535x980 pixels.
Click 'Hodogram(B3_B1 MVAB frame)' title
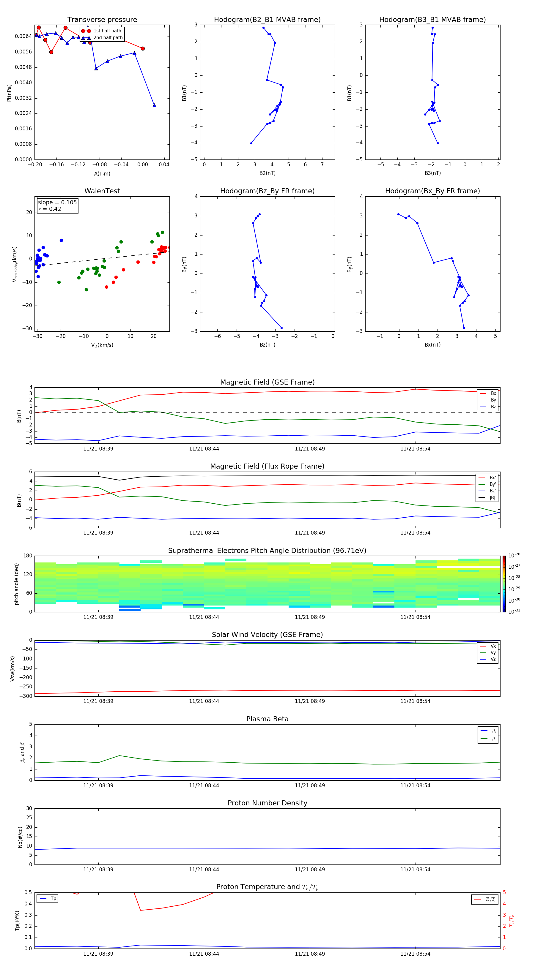point(432,20)
